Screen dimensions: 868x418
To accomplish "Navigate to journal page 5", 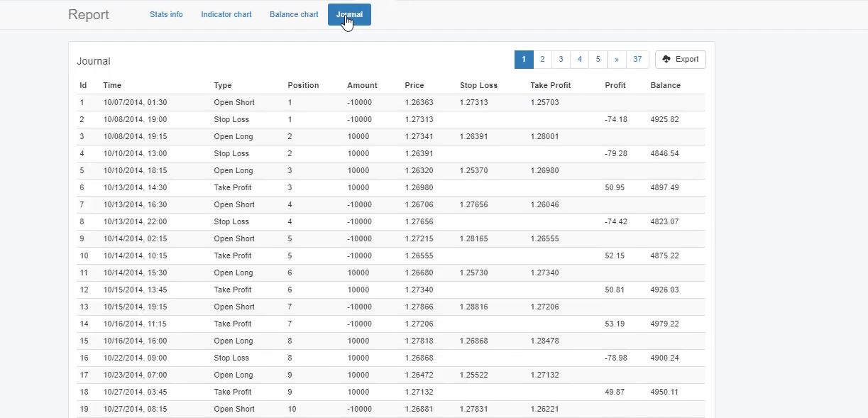I will click(598, 60).
